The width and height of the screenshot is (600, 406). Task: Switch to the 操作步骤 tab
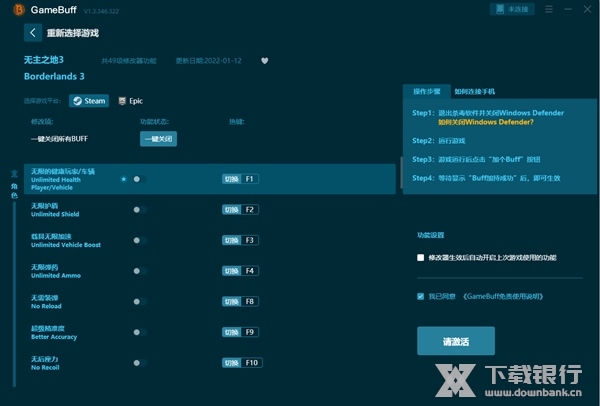click(x=428, y=91)
